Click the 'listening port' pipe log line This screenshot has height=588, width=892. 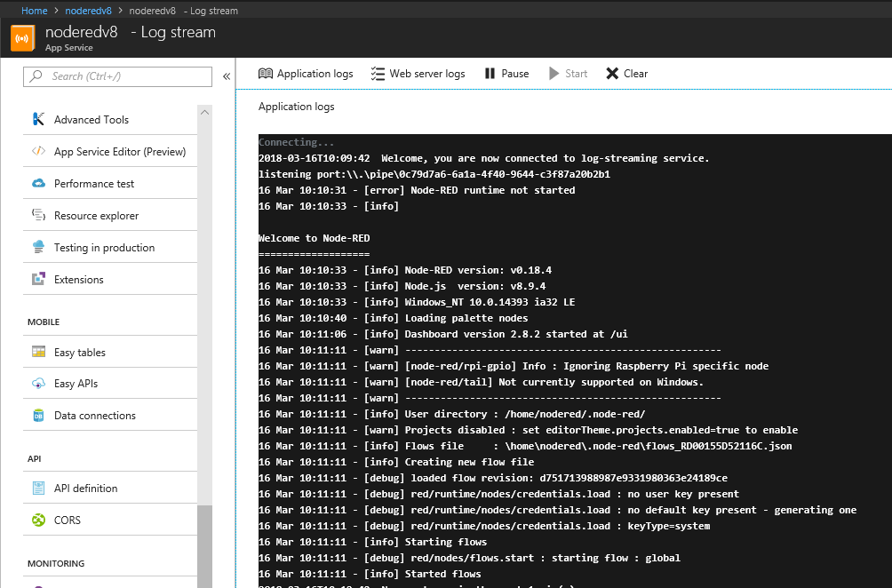tap(434, 174)
